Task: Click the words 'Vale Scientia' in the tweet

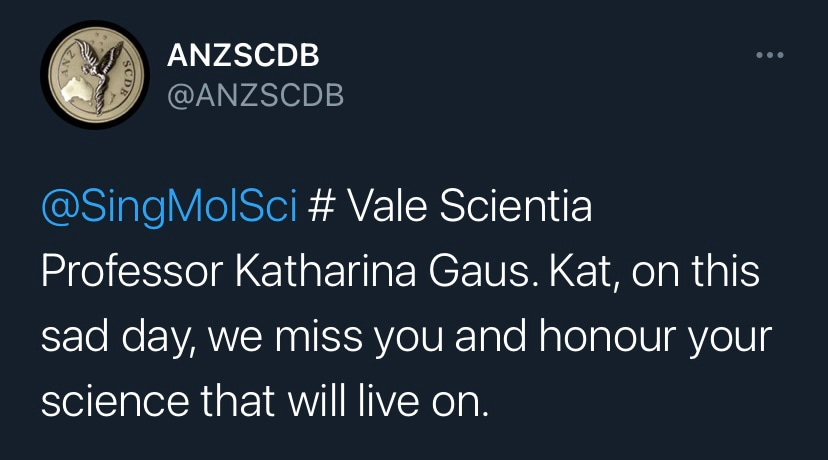Action: click(469, 209)
